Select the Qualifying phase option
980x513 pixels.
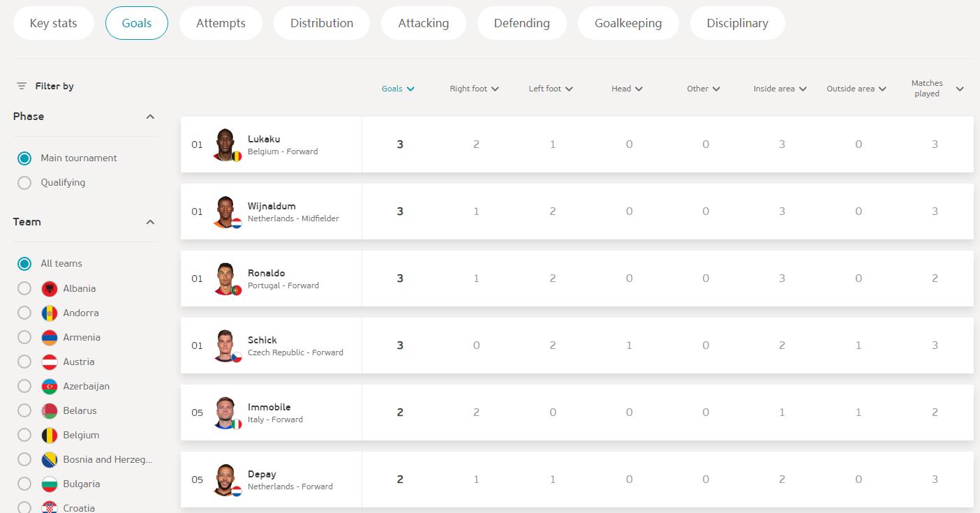(24, 183)
